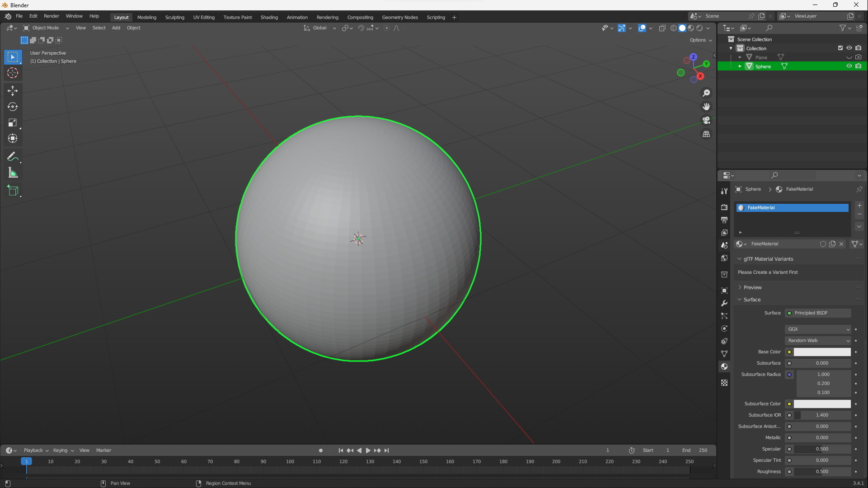Jump to the end of the timeline
This screenshot has height=488, width=868.
click(x=387, y=450)
